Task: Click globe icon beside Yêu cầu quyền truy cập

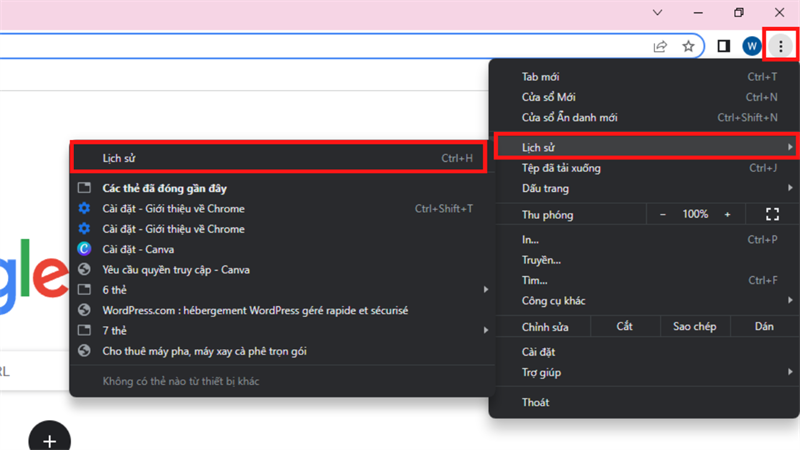Action: click(84, 269)
